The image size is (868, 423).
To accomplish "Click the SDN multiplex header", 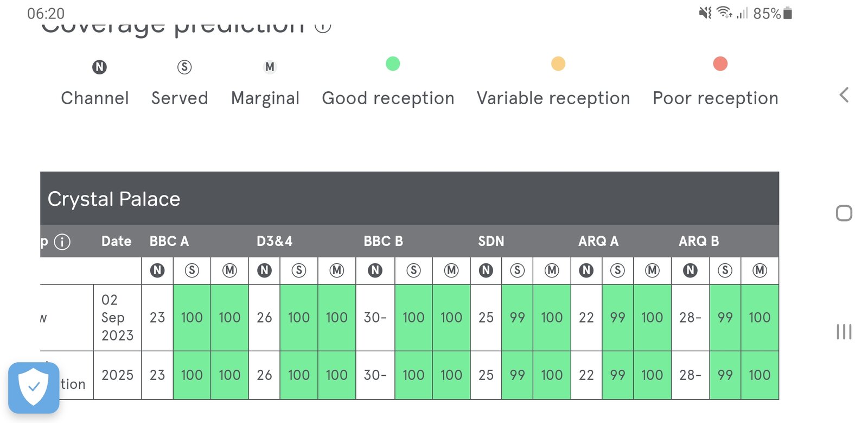I will tap(491, 241).
